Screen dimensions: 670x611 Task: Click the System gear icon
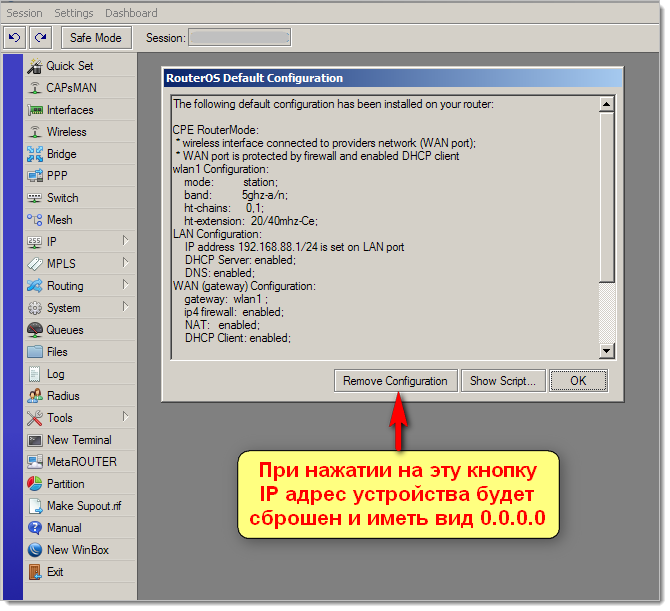click(35, 308)
